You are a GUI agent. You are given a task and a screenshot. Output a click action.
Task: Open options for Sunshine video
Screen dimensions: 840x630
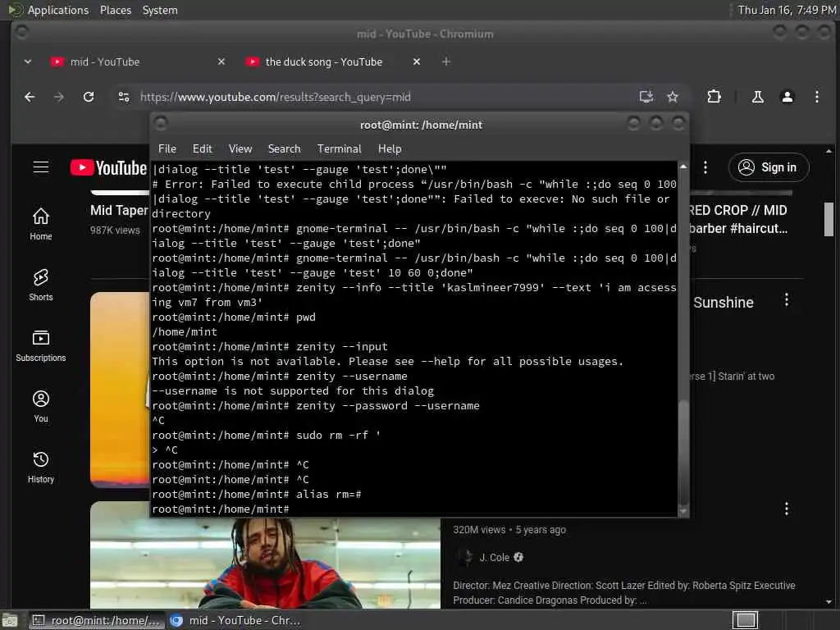(x=786, y=300)
